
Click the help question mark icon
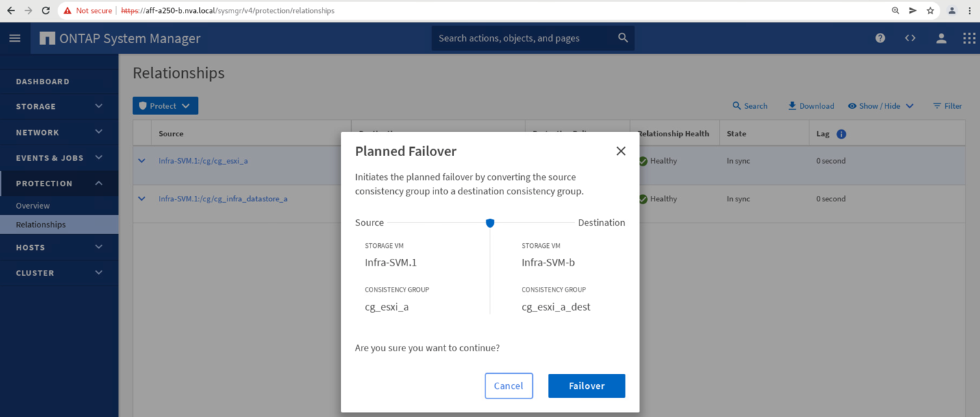[880, 38]
